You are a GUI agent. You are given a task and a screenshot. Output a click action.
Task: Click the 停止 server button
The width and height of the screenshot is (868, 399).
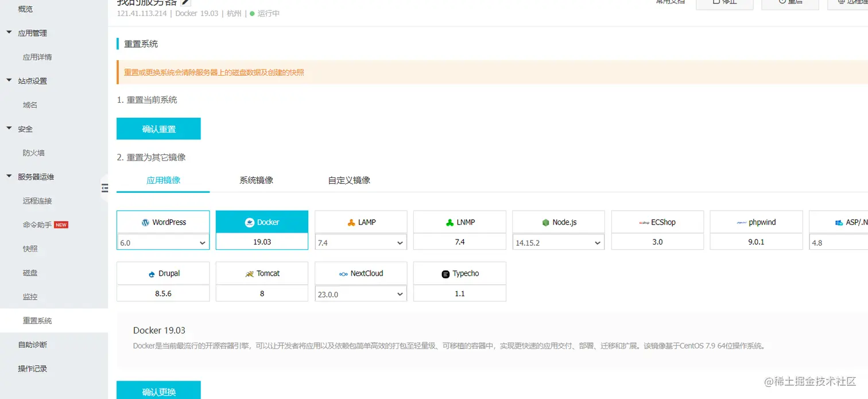click(724, 3)
